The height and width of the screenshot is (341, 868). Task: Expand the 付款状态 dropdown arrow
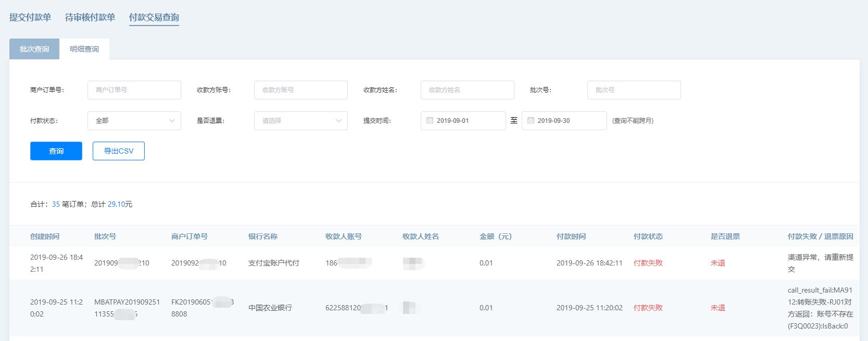tap(172, 121)
